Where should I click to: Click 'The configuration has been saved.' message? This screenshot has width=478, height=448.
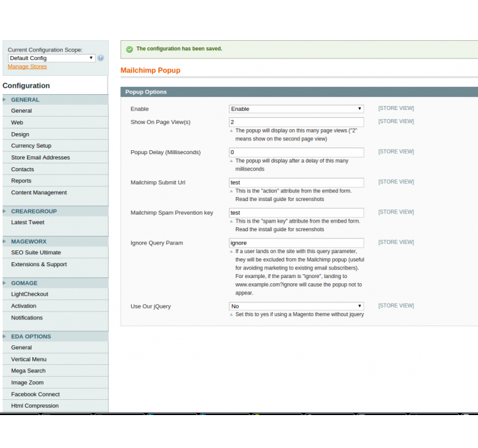pos(179,49)
